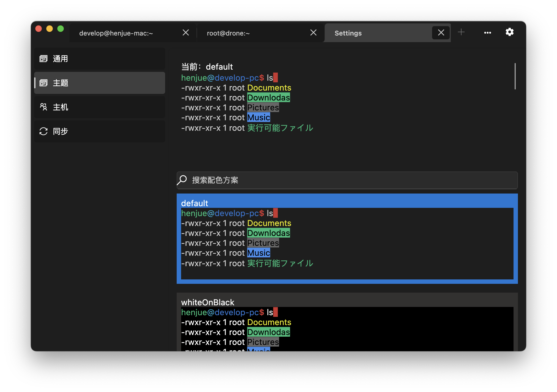Click the 主机 hosts people icon

pyautogui.click(x=43, y=107)
